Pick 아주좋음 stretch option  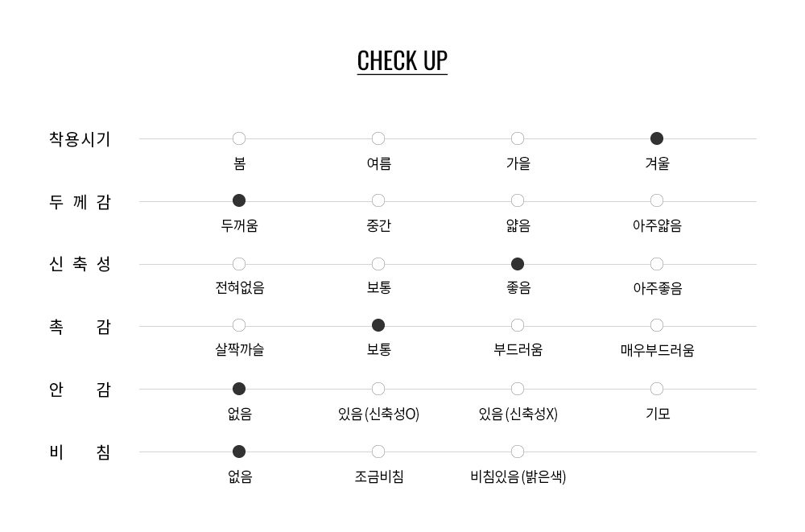click(657, 264)
